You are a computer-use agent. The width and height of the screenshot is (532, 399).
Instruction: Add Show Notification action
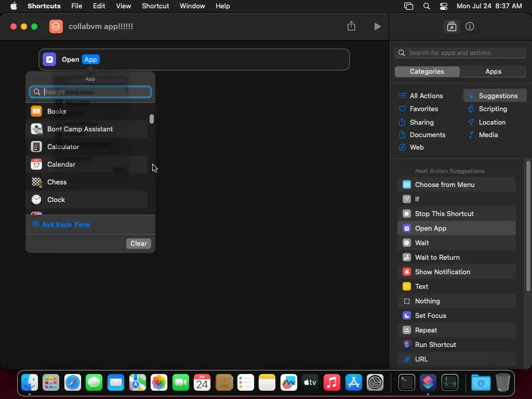(456, 272)
